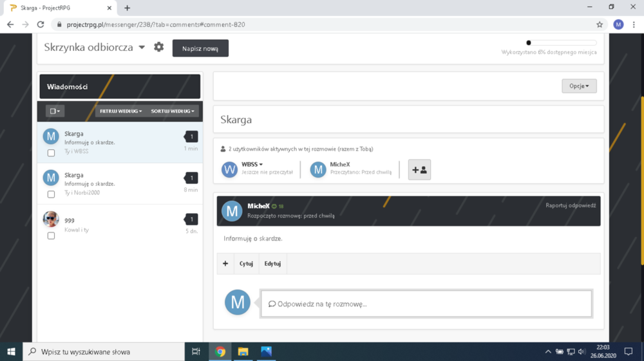
Task: Click MicheX avatar in participants list
Action: (318, 169)
